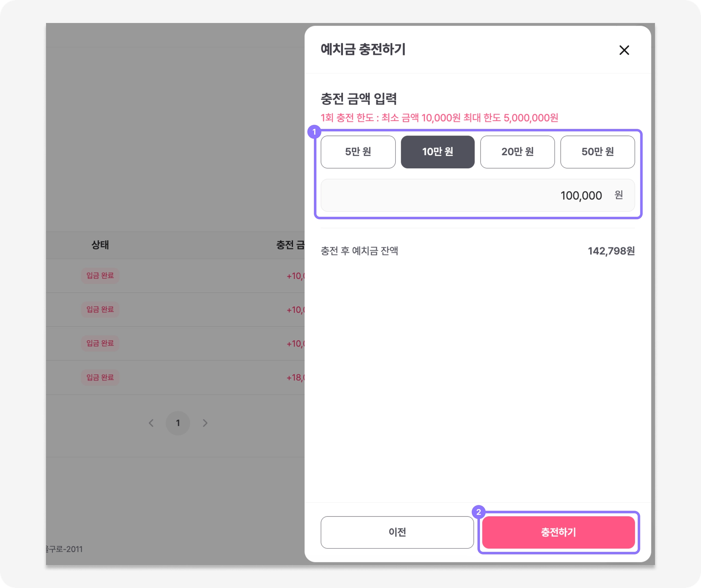Viewport: 701px width, 588px height.
Task: Close the 예치금 충전하기 dialog with X
Action: point(624,50)
